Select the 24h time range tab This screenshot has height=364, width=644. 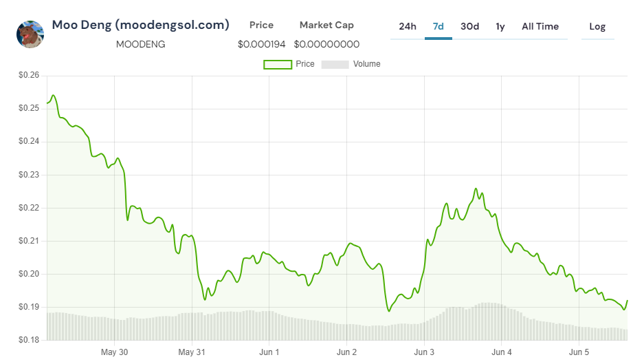point(408,27)
